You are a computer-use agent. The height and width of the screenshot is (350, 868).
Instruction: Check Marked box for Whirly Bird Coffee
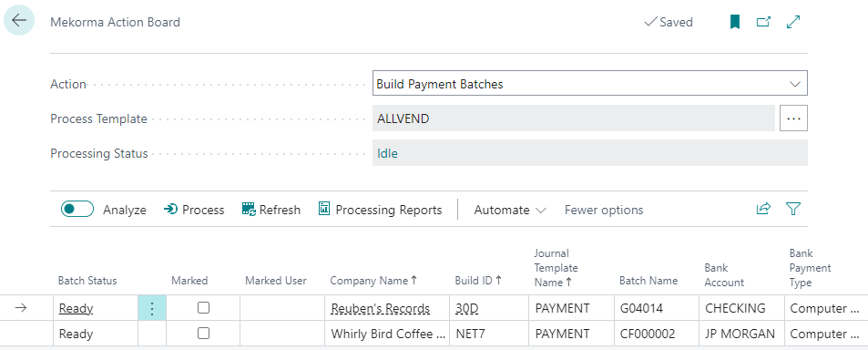(x=204, y=334)
